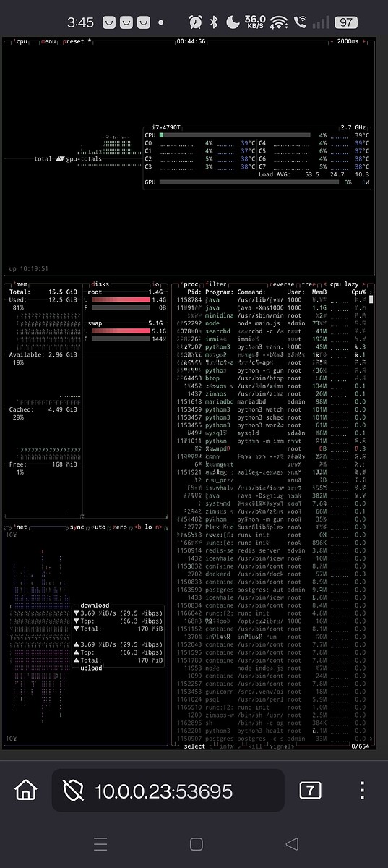Click the kill option at proc bottom
The height and width of the screenshot is (868, 388).
click(257, 746)
